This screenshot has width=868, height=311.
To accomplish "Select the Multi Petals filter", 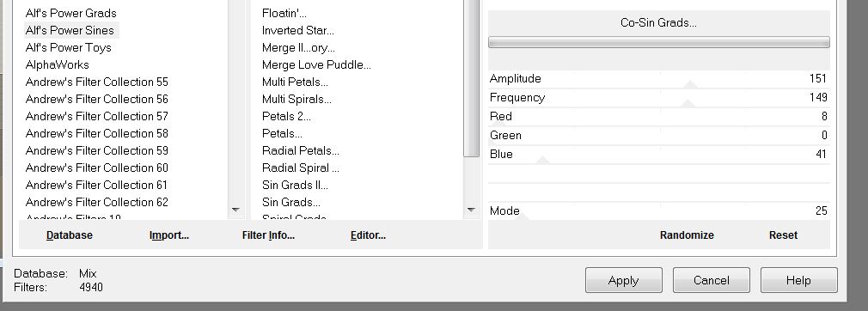I will [295, 82].
